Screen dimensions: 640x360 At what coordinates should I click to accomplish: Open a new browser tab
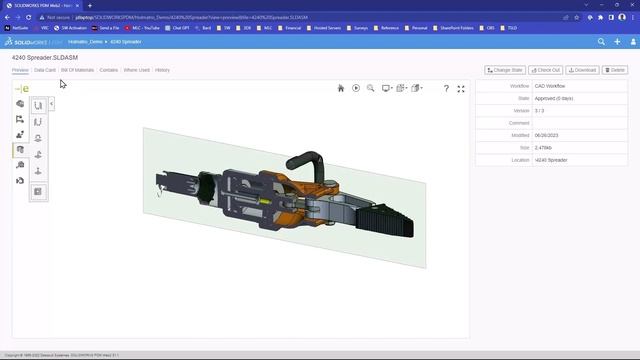tap(90, 6)
